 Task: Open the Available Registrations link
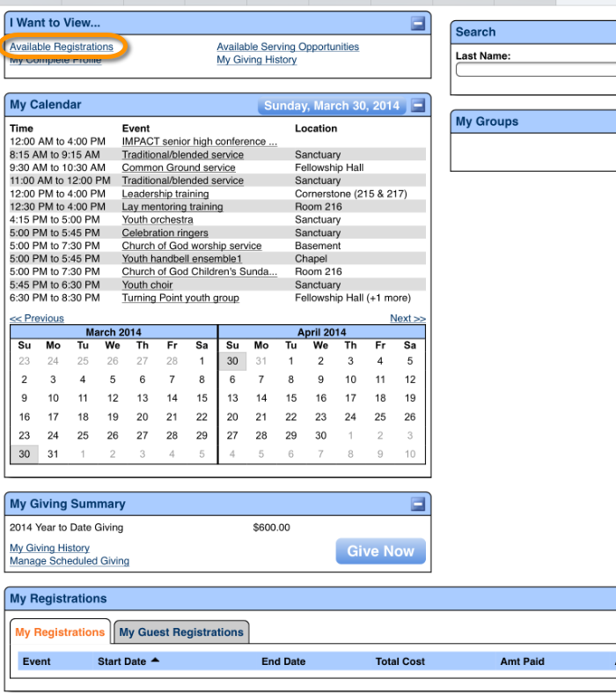point(62,47)
